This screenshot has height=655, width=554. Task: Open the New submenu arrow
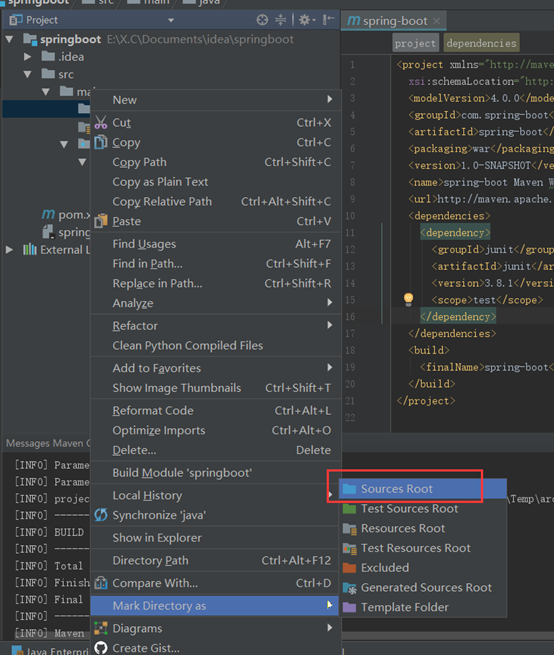(330, 99)
